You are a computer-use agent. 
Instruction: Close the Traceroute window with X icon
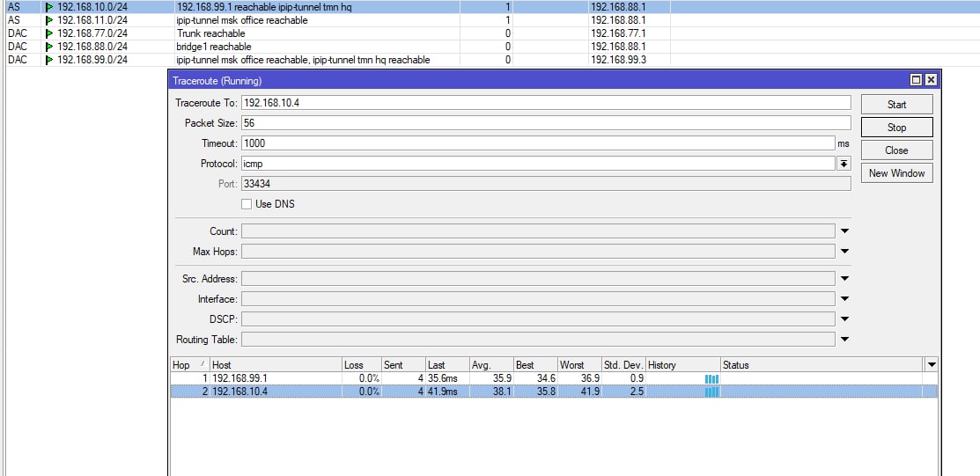(931, 80)
